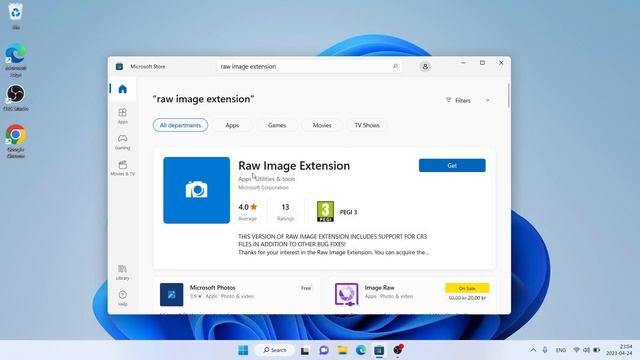The width and height of the screenshot is (640, 360).
Task: Click the Image Raw result title
Action: pyautogui.click(x=380, y=288)
